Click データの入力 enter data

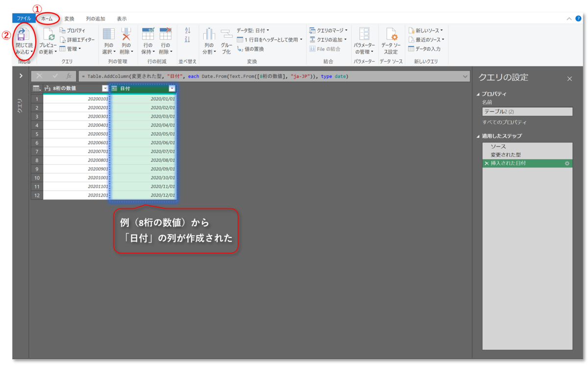pyautogui.click(x=424, y=49)
